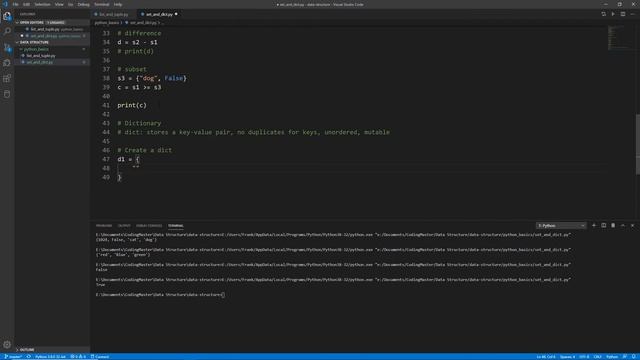Place cursor on line 41 print(c)
Viewport: 640px width, 360px height.
(x=132, y=105)
